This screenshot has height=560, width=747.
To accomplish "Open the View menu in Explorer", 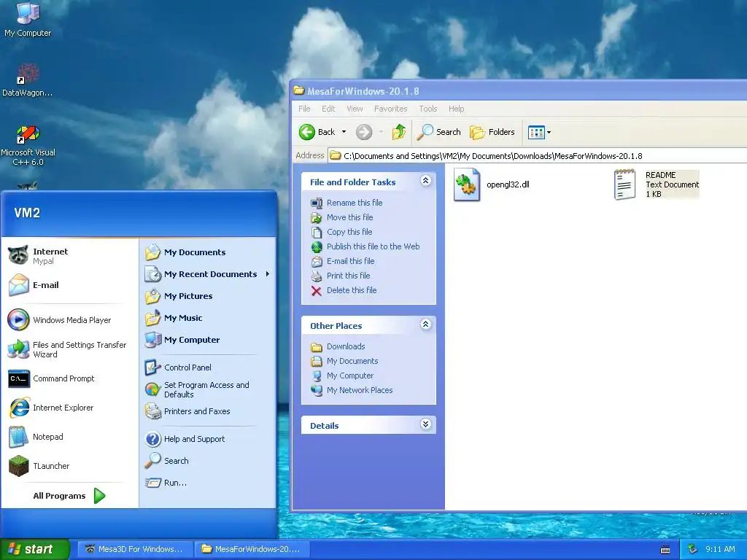I will coord(355,109).
